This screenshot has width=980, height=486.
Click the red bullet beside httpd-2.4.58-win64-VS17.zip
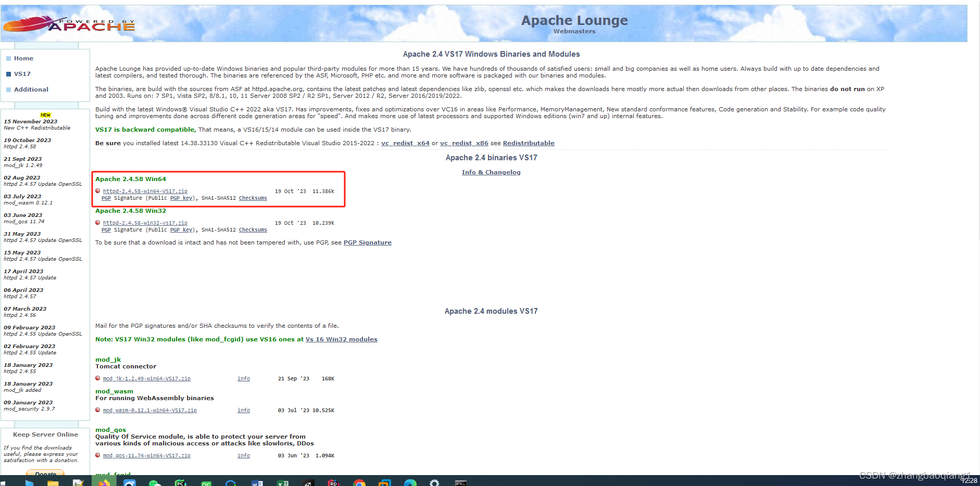click(98, 191)
